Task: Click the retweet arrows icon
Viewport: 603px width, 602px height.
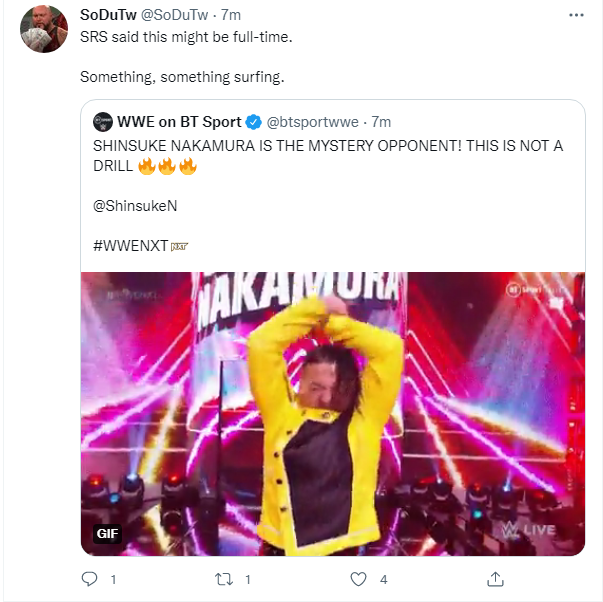Action: click(224, 579)
